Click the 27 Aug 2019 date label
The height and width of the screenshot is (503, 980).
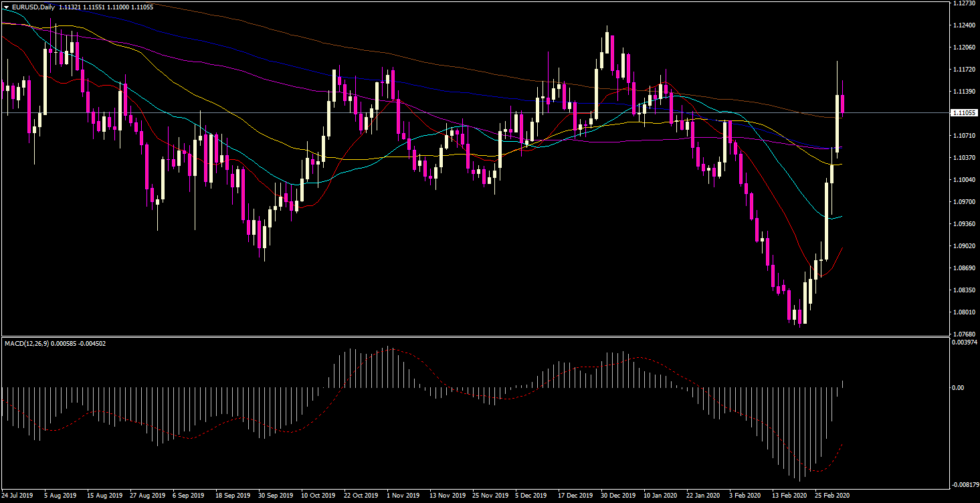tap(148, 496)
